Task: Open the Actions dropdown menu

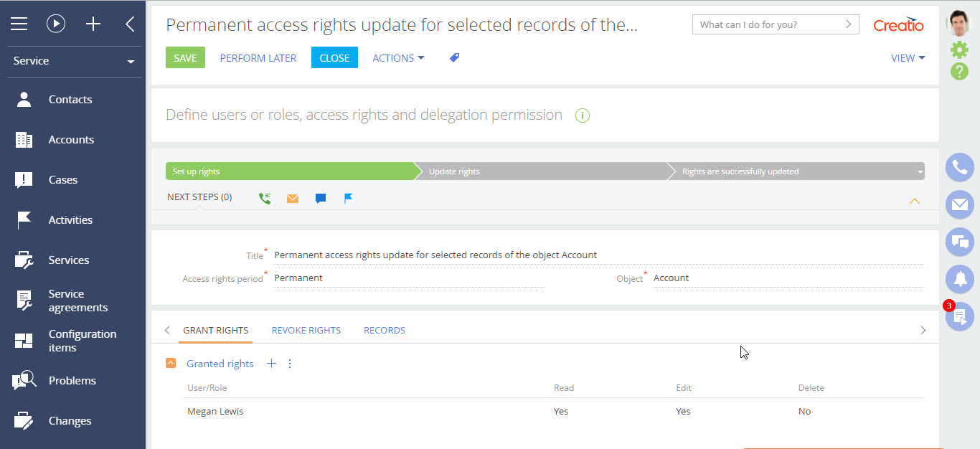Action: [x=398, y=58]
